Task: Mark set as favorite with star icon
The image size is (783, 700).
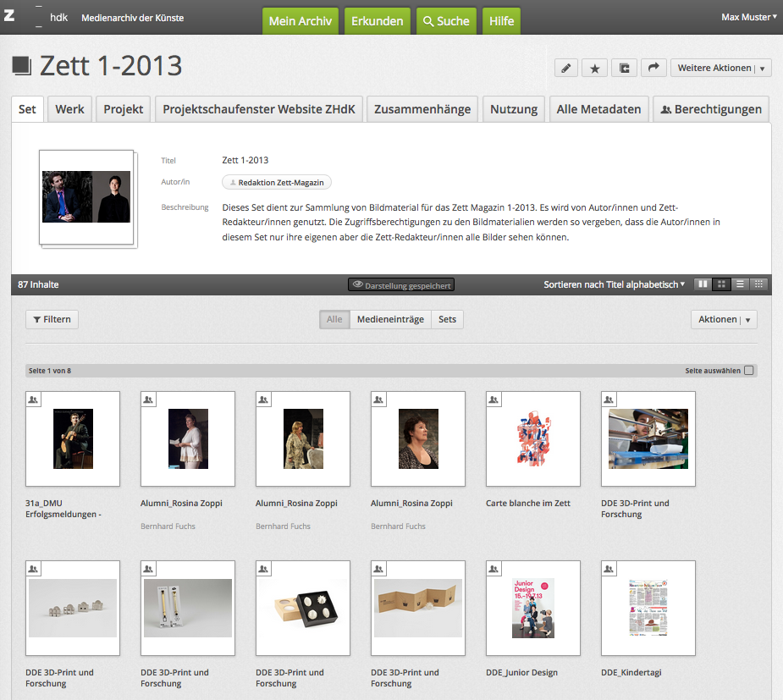Action: click(594, 69)
